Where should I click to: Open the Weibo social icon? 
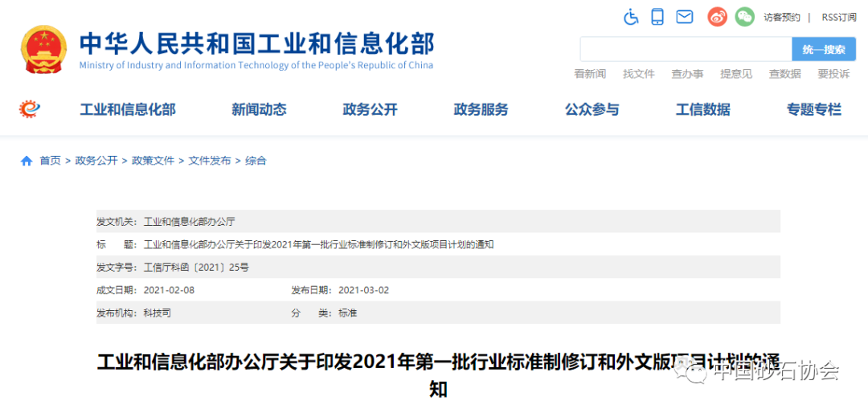717,17
